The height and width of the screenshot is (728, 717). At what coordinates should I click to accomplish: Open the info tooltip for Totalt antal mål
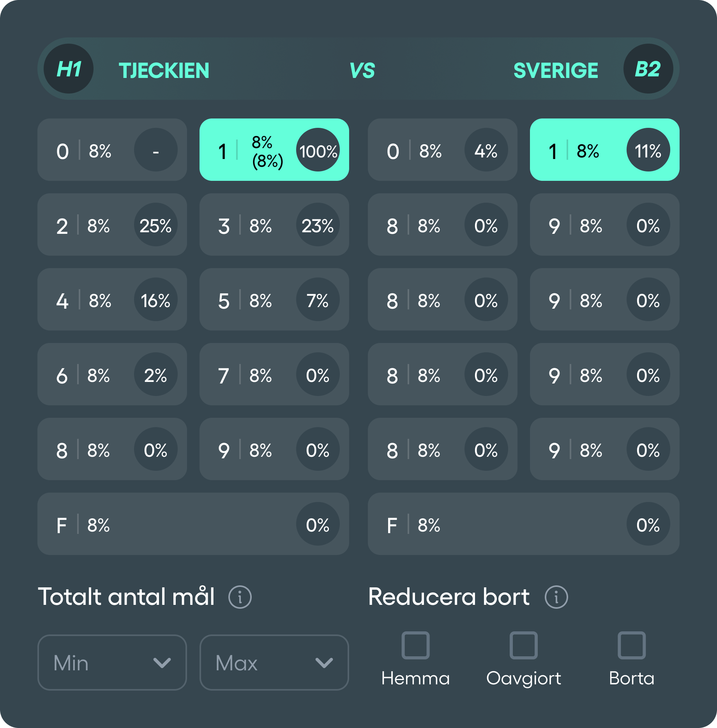[241, 597]
